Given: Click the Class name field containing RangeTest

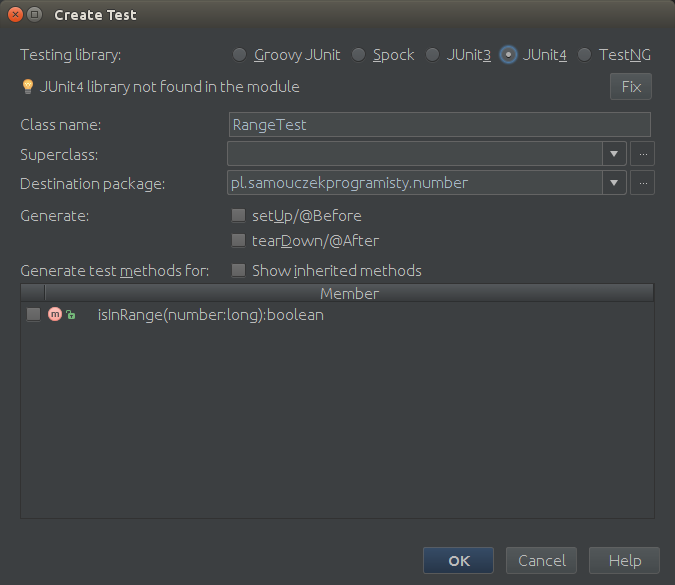Looking at the screenshot, I should pos(440,125).
